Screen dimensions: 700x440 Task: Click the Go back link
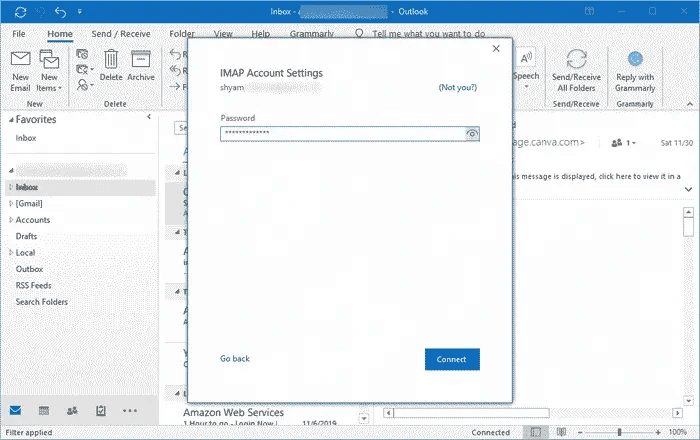(x=235, y=359)
